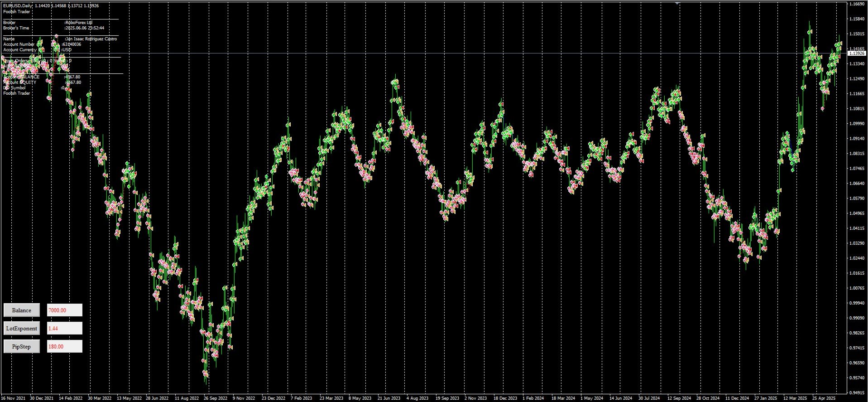This screenshot has height=402, width=868.
Task: Click the 21 Jun 2023 date label
Action: [x=389, y=398]
